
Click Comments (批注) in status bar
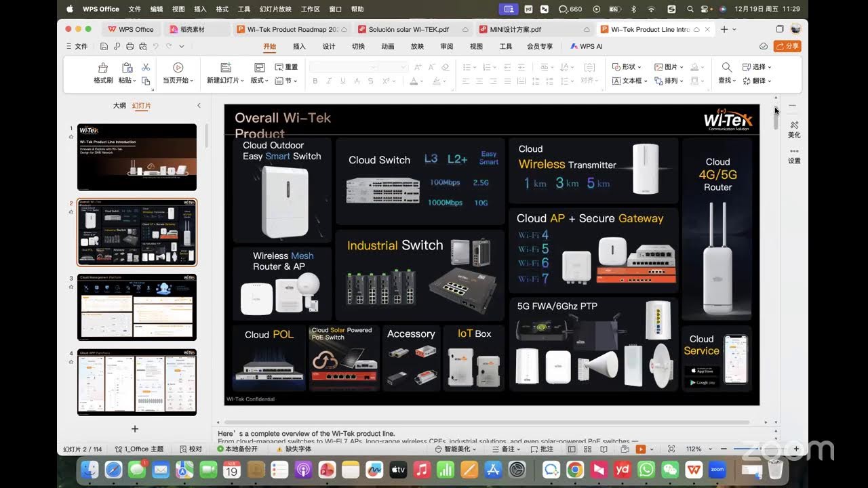pyautogui.click(x=542, y=449)
